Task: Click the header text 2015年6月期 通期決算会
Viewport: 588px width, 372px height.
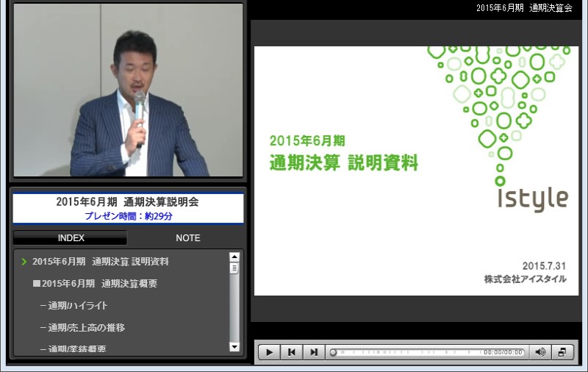Action: [x=524, y=8]
